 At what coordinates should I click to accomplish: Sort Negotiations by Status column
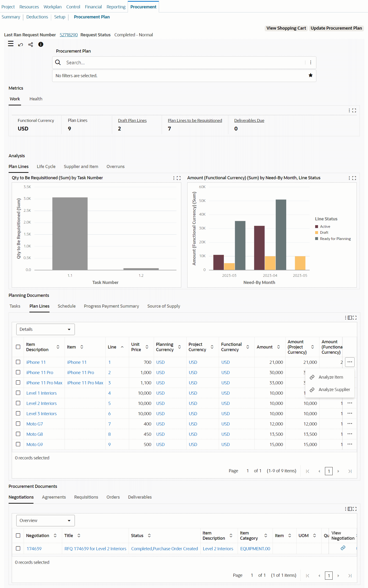(x=149, y=535)
